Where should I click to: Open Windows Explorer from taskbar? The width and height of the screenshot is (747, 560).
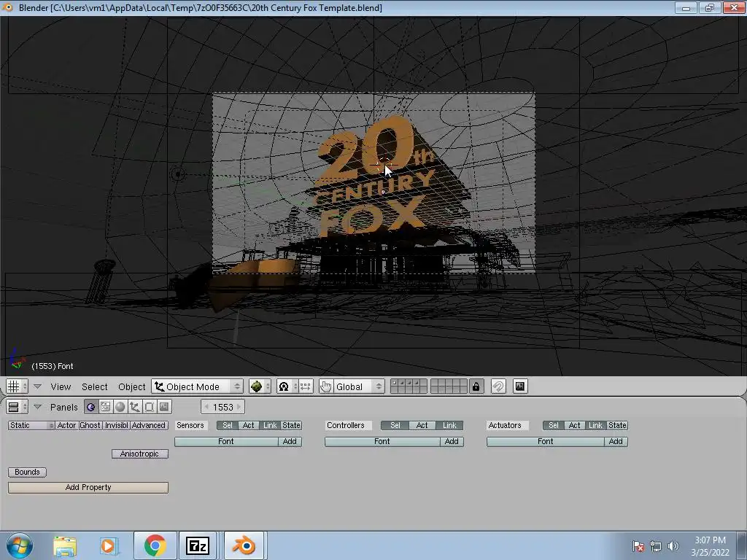tap(65, 545)
